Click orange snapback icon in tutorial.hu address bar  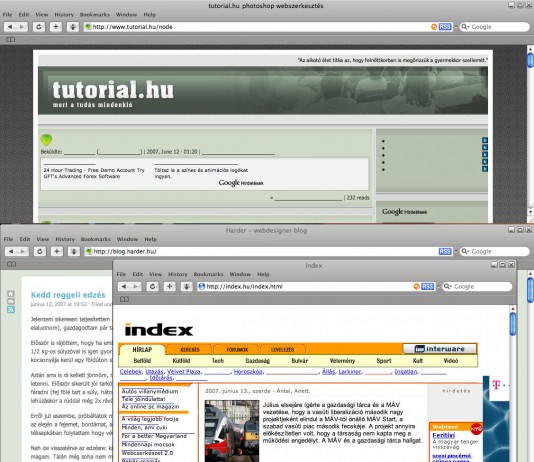434,27
